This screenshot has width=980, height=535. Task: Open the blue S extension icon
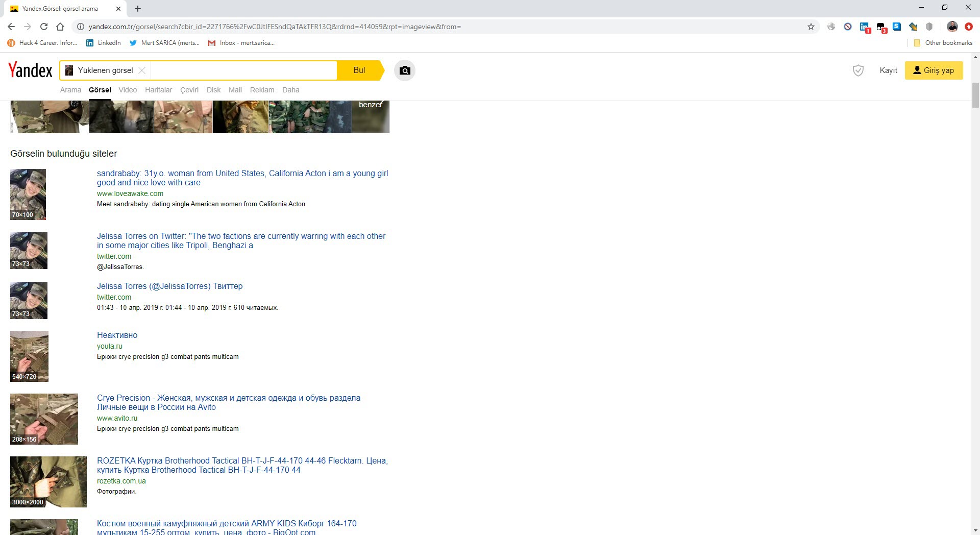pyautogui.click(x=897, y=27)
